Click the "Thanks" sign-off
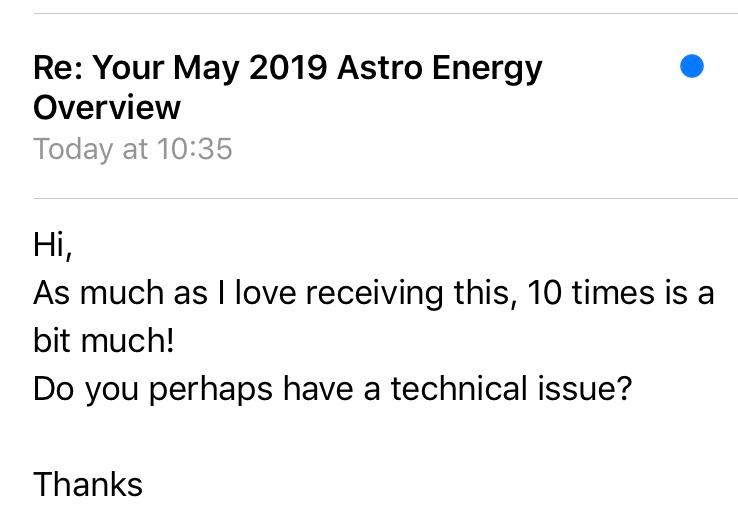The width and height of the screenshot is (738, 509). pyautogui.click(x=88, y=484)
